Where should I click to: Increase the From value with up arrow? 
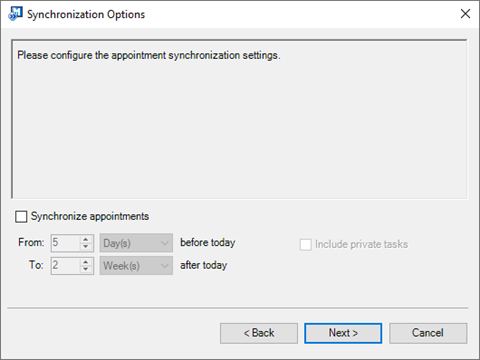86,239
